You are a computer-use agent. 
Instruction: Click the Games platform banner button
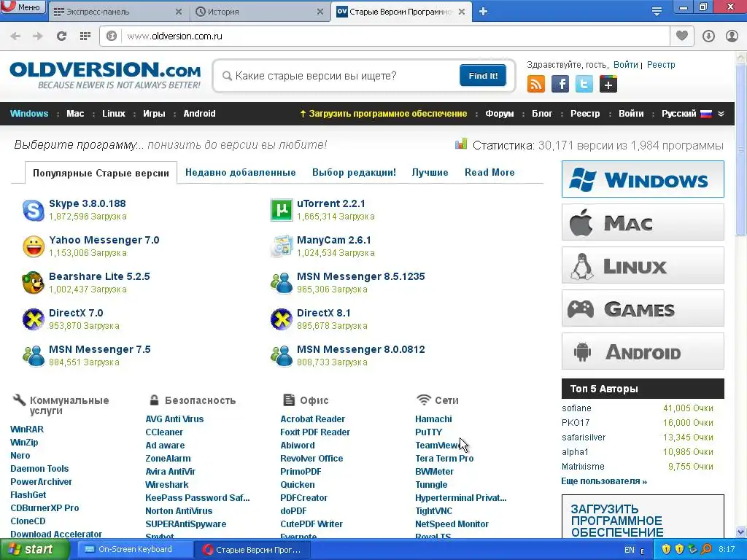pyautogui.click(x=643, y=308)
